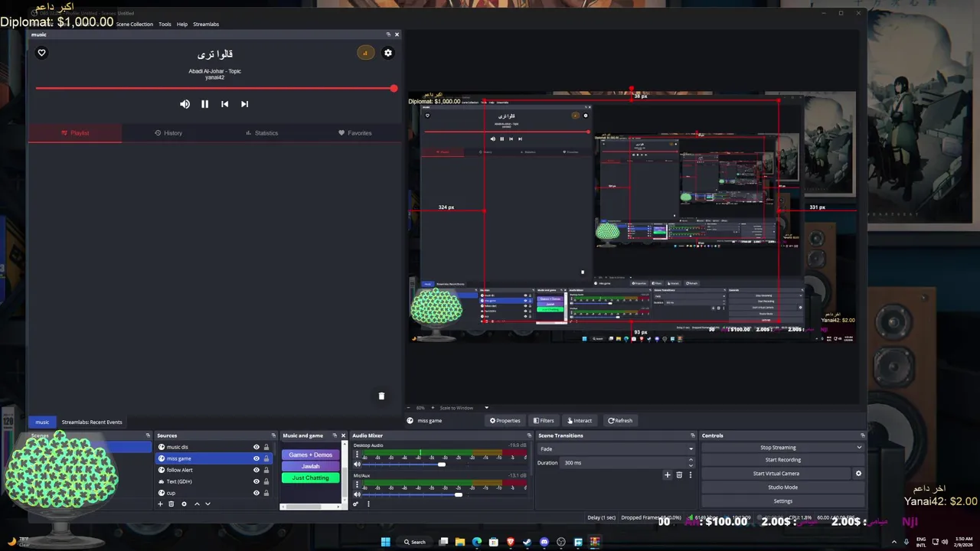Adjust the Desktop Audio volume slider

pyautogui.click(x=444, y=465)
